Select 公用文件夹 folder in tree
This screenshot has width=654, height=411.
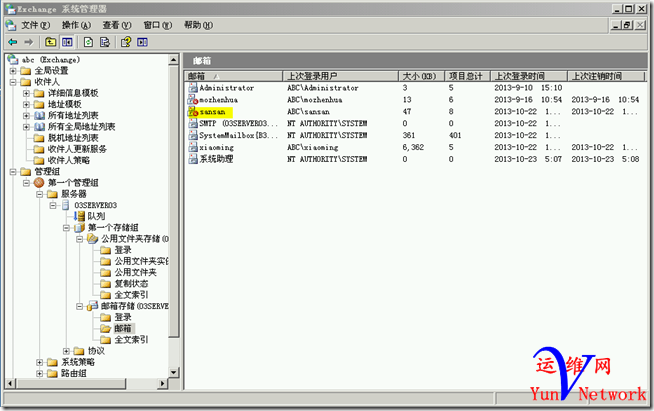(136, 272)
